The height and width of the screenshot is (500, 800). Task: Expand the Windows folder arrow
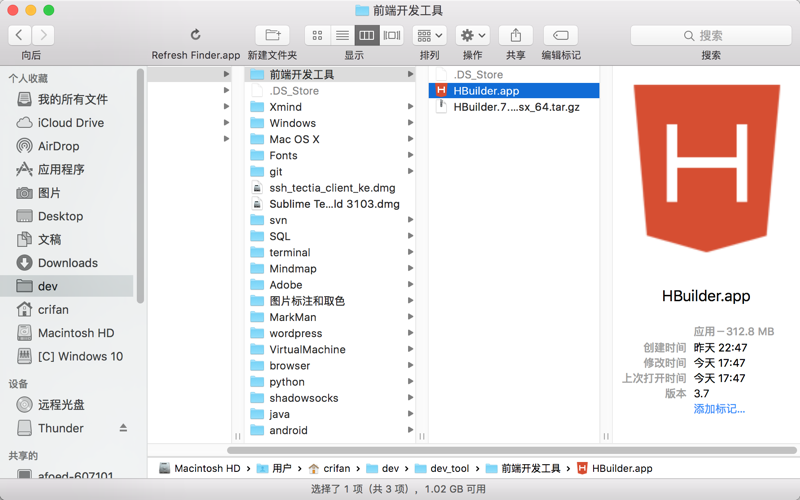(410, 123)
